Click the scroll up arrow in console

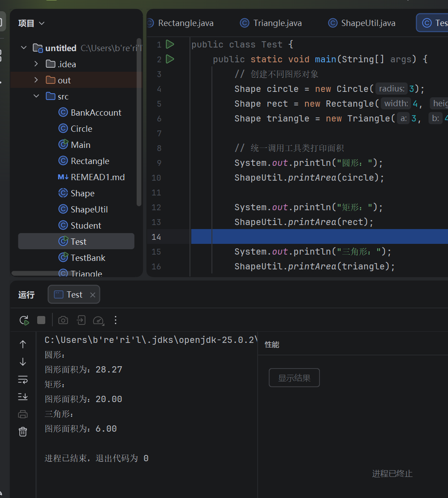(23, 344)
